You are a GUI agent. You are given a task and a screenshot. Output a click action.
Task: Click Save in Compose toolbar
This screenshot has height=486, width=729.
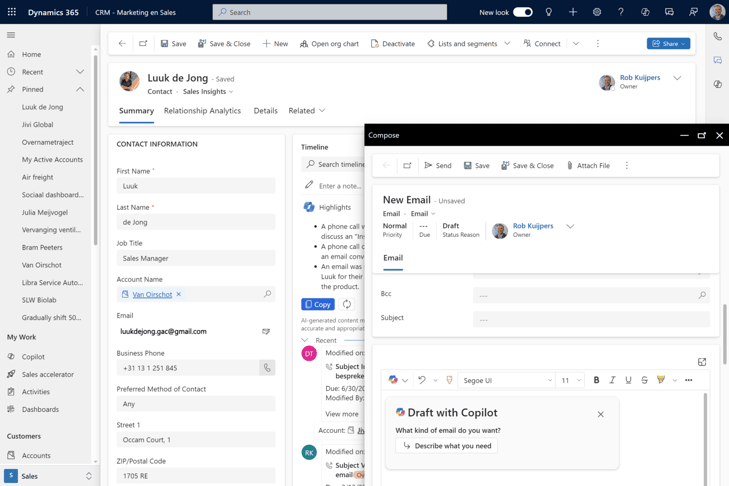(x=477, y=166)
